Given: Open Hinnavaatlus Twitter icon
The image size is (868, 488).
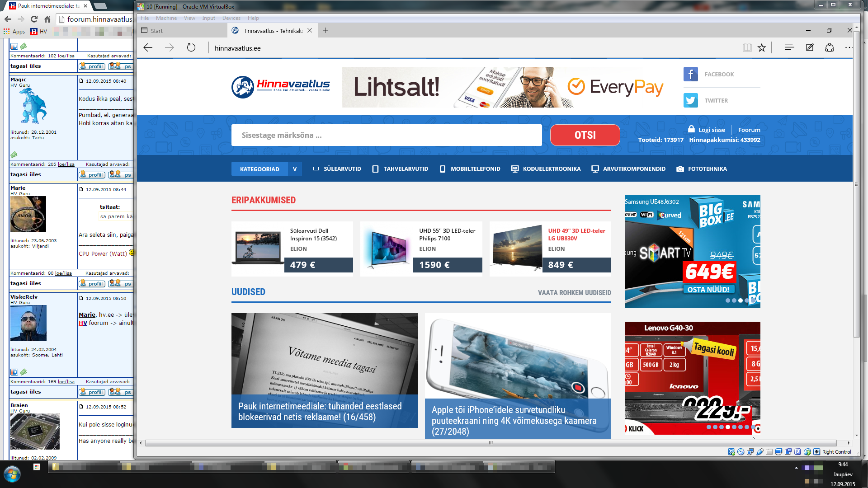Looking at the screenshot, I should (x=691, y=100).
